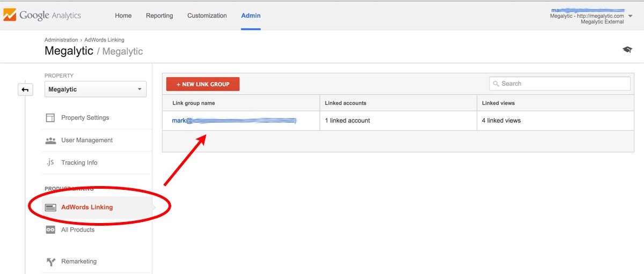Screen dimensions: 644x274
Task: Click the Google Analytics logo icon
Action: pos(10,16)
